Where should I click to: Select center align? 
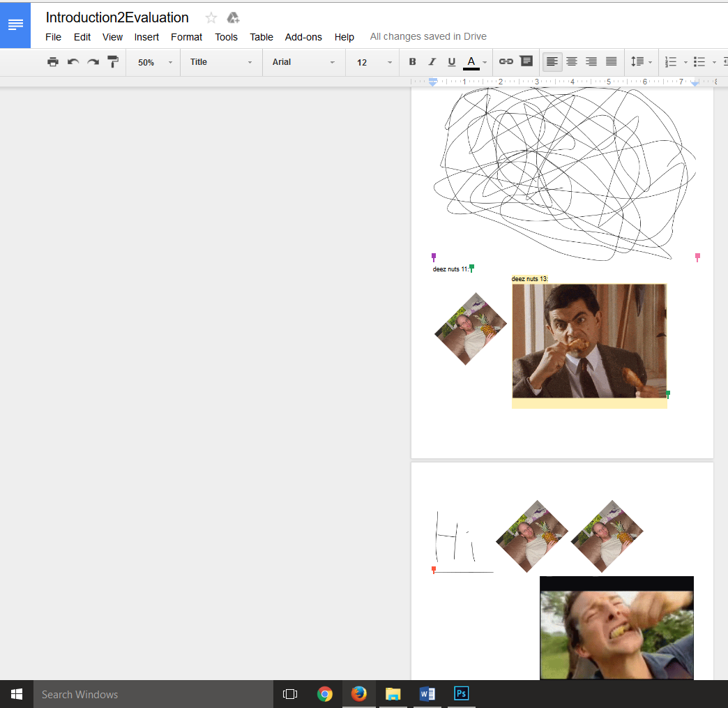[572, 62]
